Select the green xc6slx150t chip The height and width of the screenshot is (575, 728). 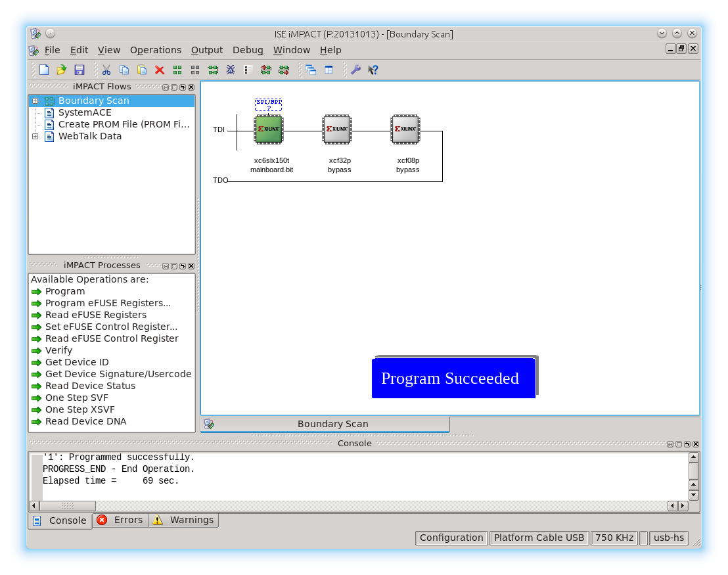pyautogui.click(x=269, y=129)
